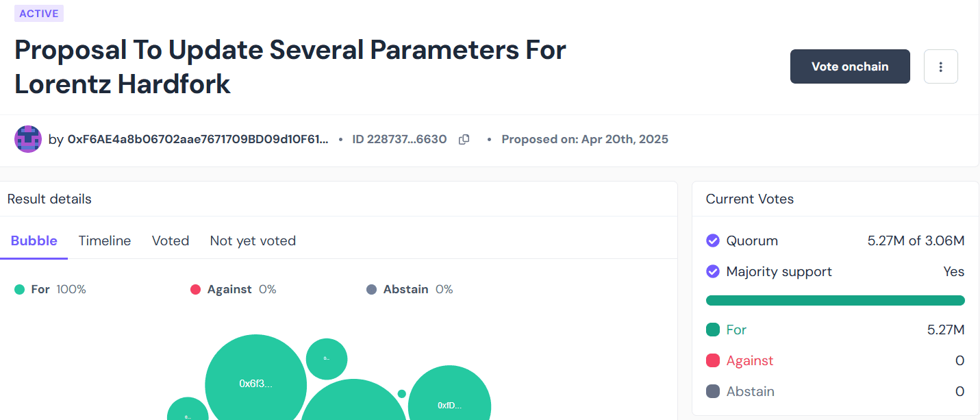
Task: Open the proposer address 0xF6AE4a8b... link
Action: coord(197,139)
